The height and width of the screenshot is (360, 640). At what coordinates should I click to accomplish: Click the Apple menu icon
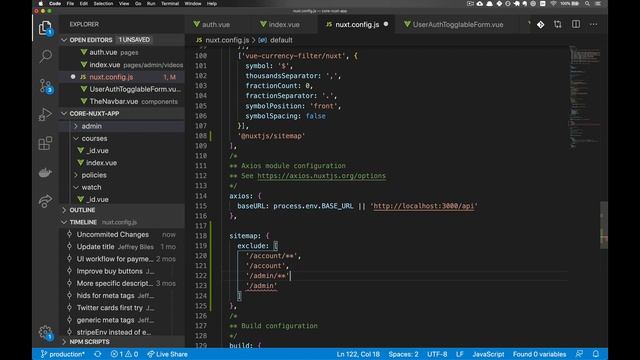coord(40,4)
